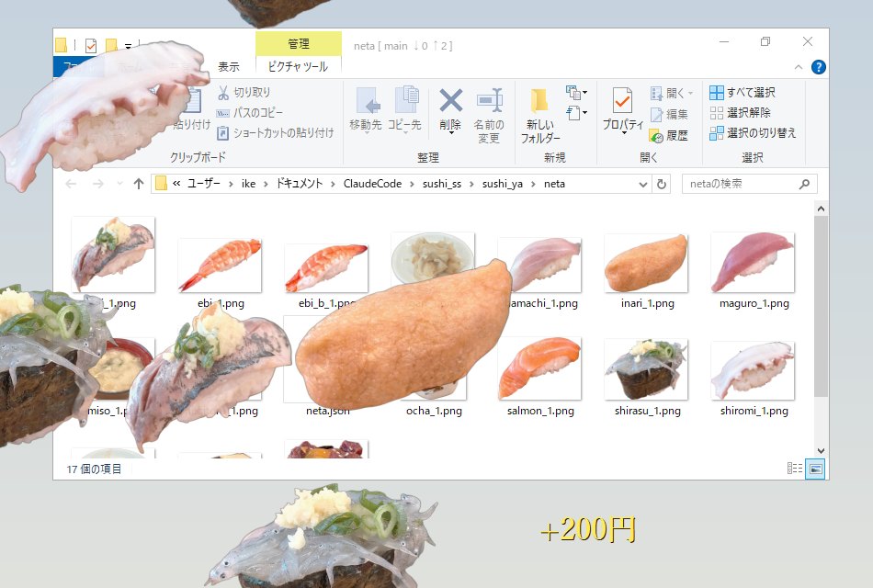Collapse the ribbon with the chevron arrow
Viewport: 873px width, 588px height.
799,67
